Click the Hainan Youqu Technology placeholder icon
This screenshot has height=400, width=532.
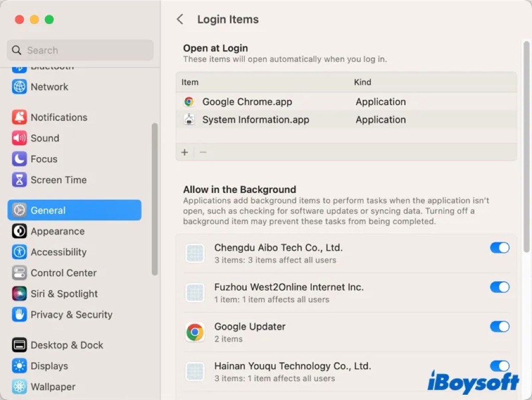195,371
